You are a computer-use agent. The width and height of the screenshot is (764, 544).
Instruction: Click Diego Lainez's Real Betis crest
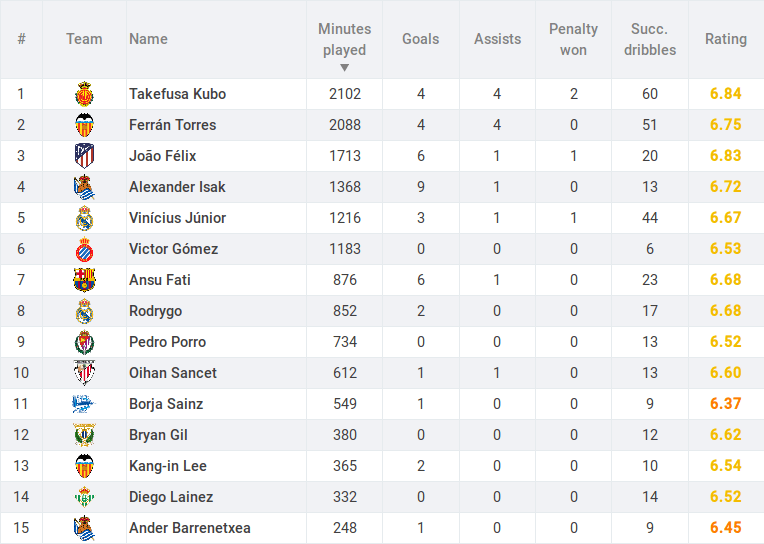84,497
